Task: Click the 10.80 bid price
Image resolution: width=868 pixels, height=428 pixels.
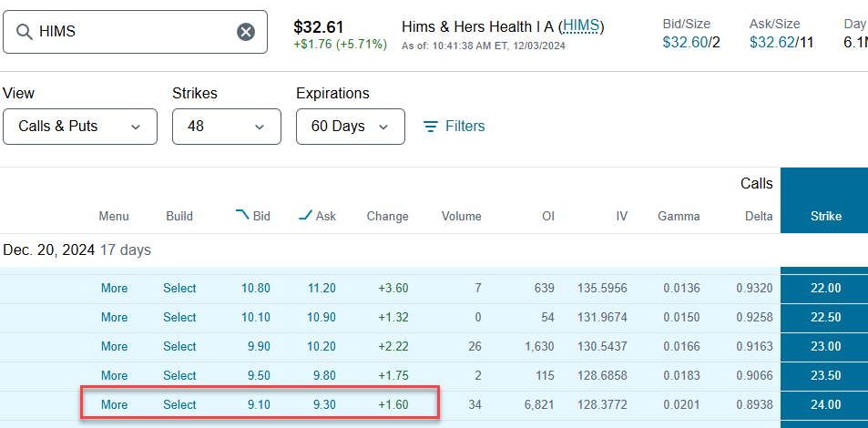Action: coord(256,289)
